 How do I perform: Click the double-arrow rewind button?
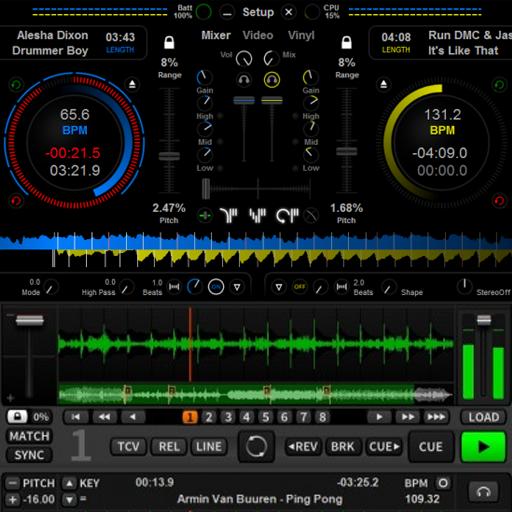click(x=104, y=417)
